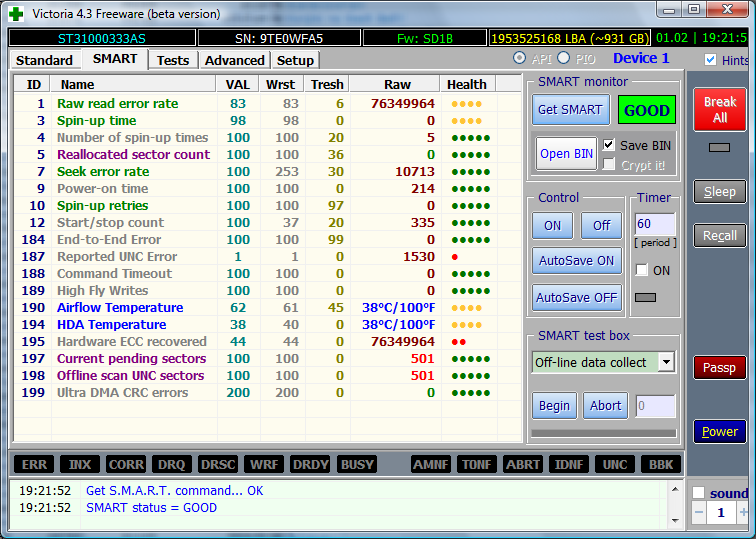The width and height of the screenshot is (756, 539).
Task: Select the Ultra DMA CRC errors row
Action: click(x=268, y=392)
